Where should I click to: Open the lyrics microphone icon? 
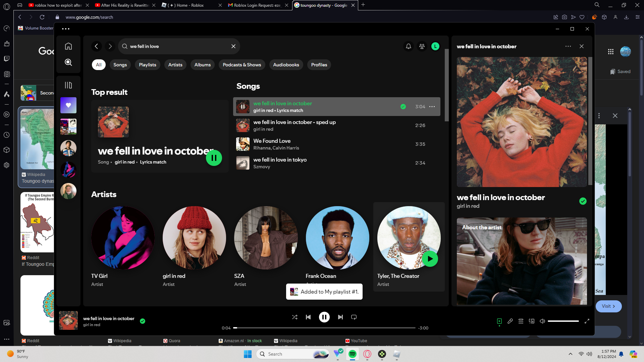point(510,321)
